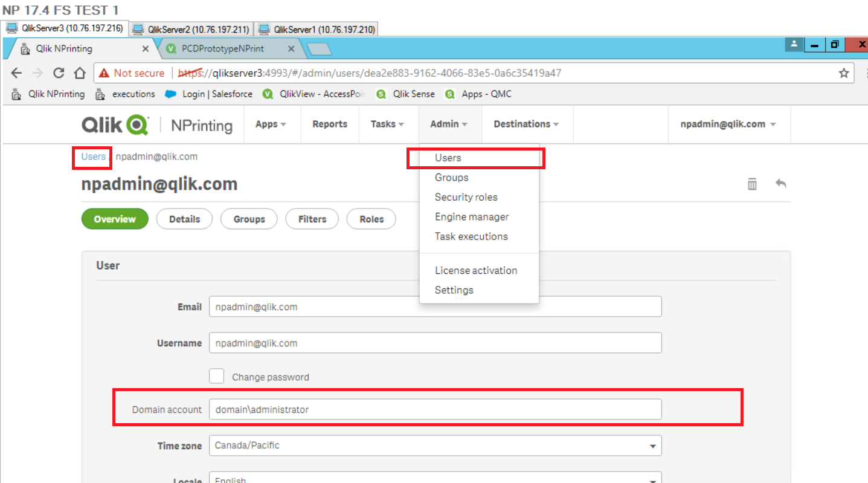Click into the Domain account field
Screen dimensions: 868x483
pyautogui.click(x=435, y=409)
